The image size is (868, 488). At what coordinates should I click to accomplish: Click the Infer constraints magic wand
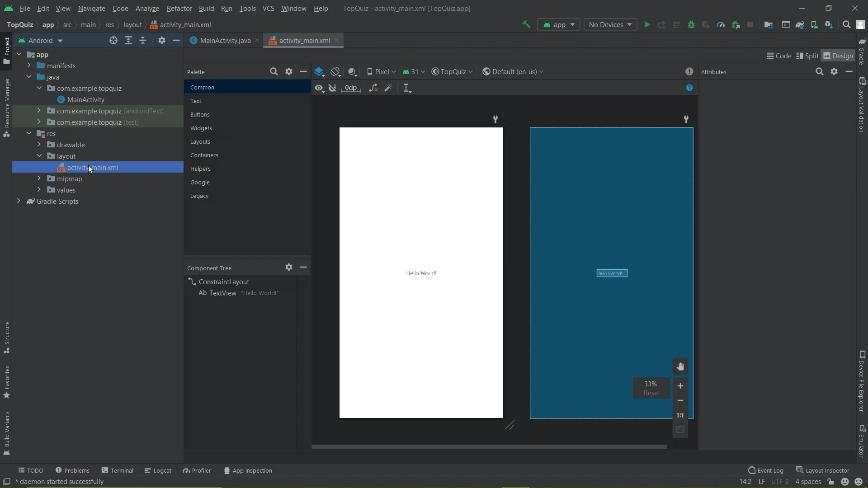[x=388, y=88]
